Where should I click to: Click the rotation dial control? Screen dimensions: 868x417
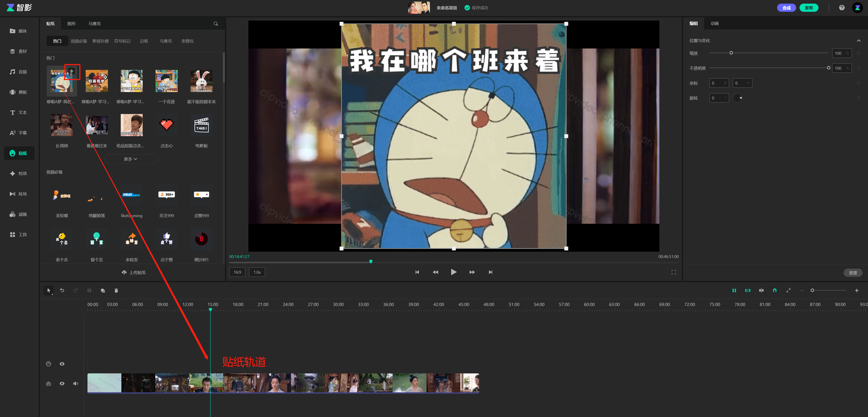[738, 98]
